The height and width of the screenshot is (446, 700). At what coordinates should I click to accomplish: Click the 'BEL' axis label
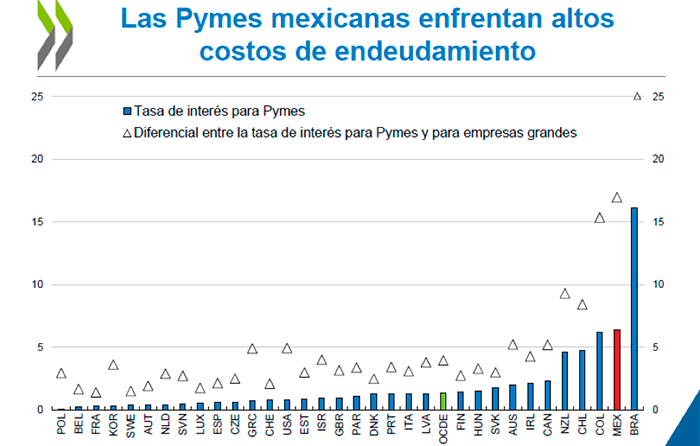pyautogui.click(x=79, y=424)
